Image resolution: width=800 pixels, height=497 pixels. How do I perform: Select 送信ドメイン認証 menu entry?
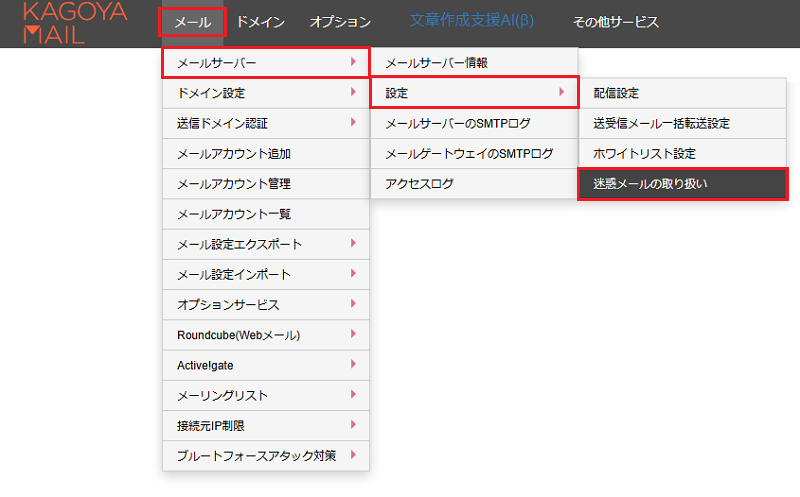266,123
